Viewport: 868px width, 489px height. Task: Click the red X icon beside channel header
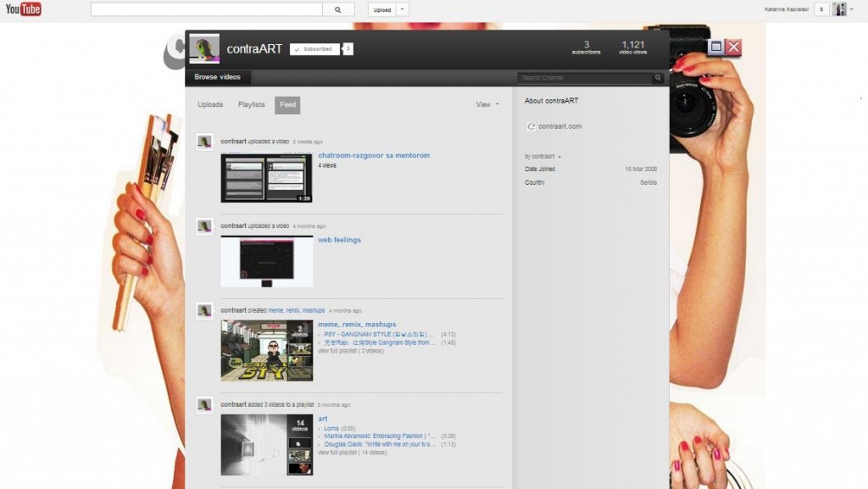coord(733,47)
